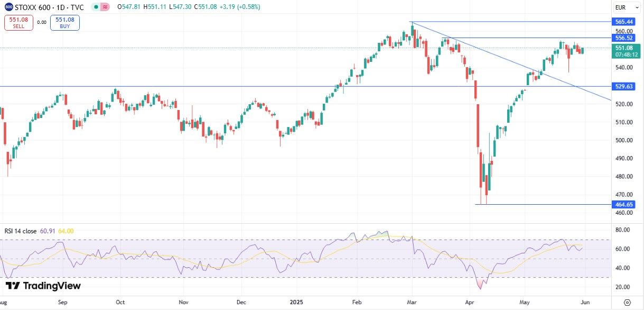The image size is (644, 310).
Task: Click the STOXX 600 symbol logo icon
Action: click(9, 7)
